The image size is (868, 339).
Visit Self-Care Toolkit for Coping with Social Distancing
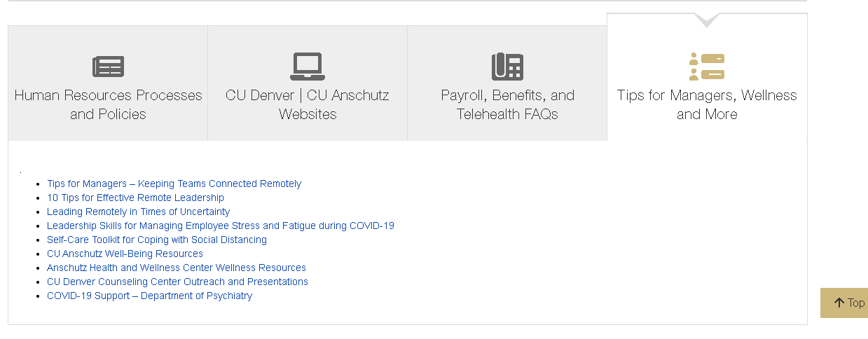pos(157,240)
